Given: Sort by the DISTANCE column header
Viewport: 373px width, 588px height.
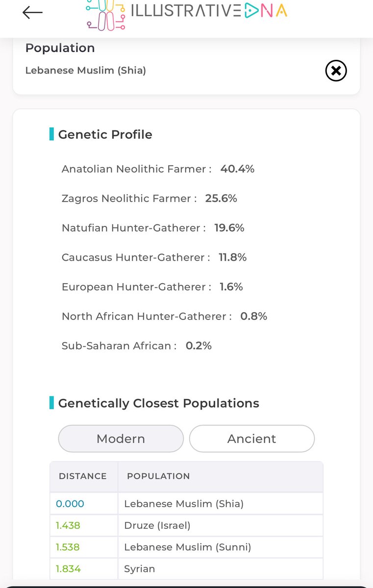Looking at the screenshot, I should pos(82,476).
